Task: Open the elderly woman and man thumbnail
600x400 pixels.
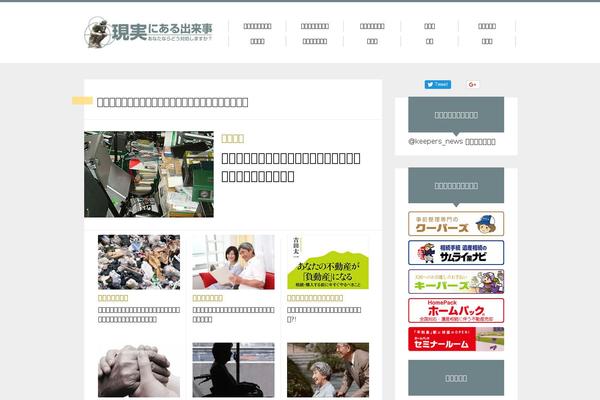Action: 328,370
